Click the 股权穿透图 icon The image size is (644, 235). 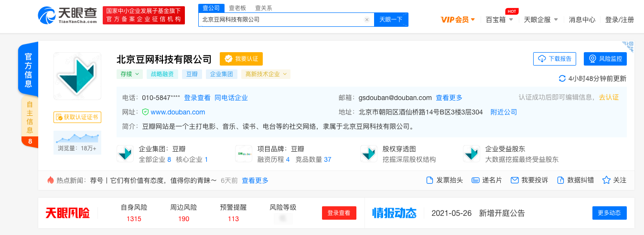[x=369, y=154]
